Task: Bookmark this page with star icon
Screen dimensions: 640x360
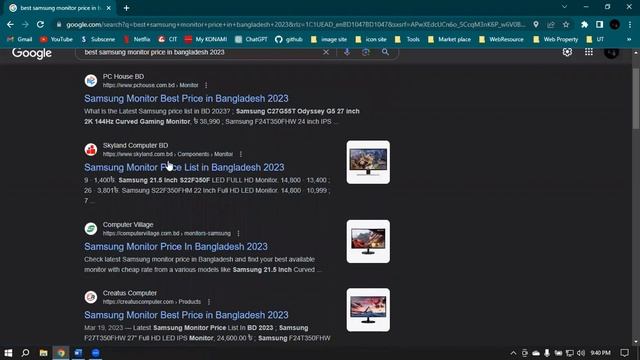Action: coord(566,24)
